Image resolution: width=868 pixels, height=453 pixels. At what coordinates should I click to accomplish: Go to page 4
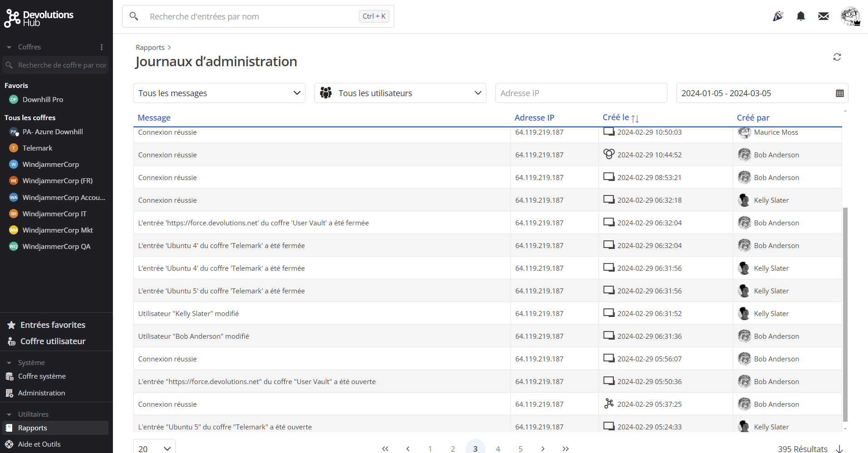[x=498, y=448]
